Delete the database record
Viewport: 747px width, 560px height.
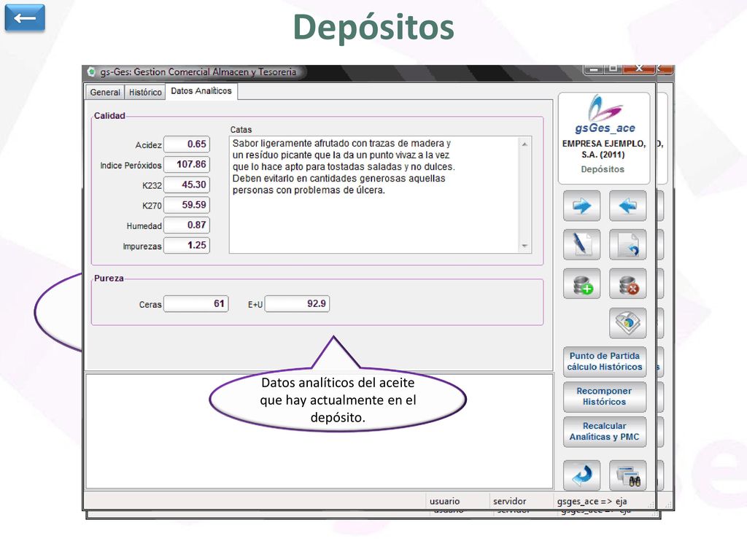pos(627,284)
